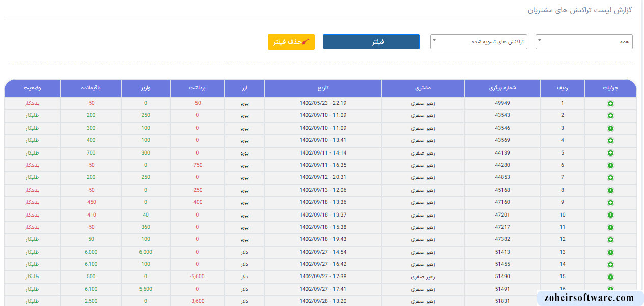Image resolution: width=644 pixels, height=306 pixels.
Task: Select tracking number 43569
Action: coord(502,140)
